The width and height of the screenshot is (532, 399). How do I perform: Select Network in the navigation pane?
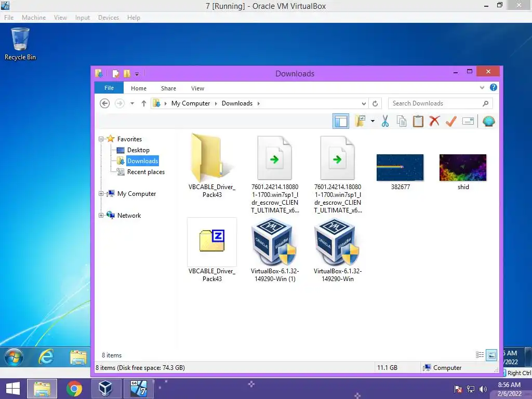tap(129, 215)
